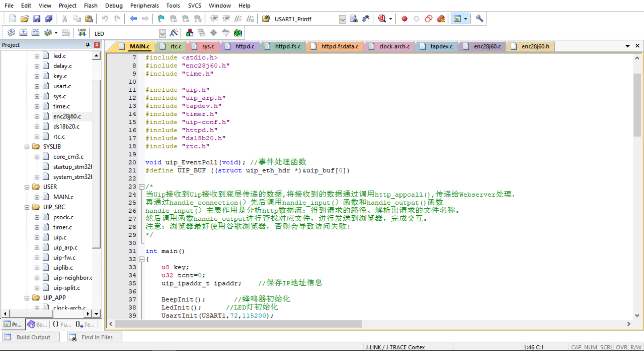Switch to the httpd.c editor tab
The height and width of the screenshot is (351, 644).
point(240,46)
